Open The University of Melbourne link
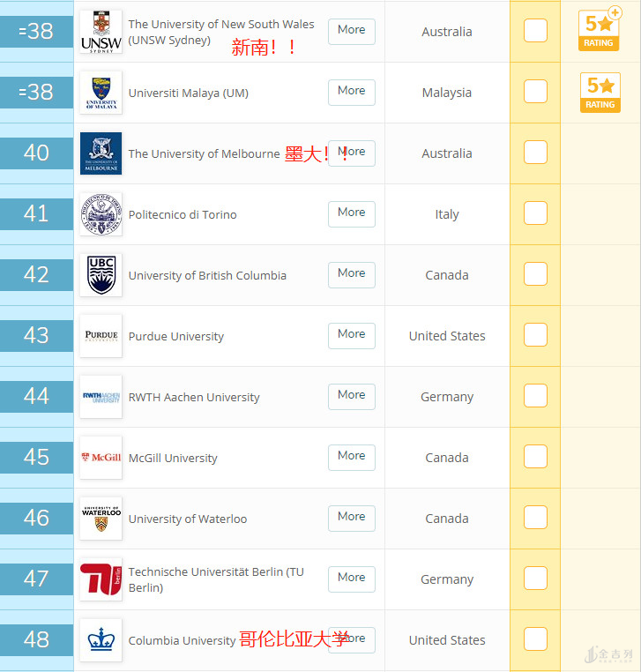Screen dimensions: 641x672 click(x=204, y=153)
